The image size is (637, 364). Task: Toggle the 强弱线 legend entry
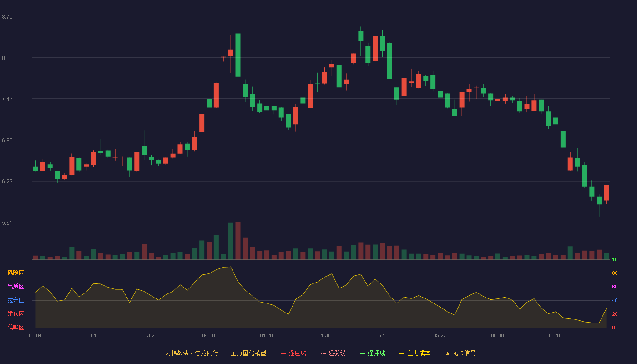pos(333,353)
